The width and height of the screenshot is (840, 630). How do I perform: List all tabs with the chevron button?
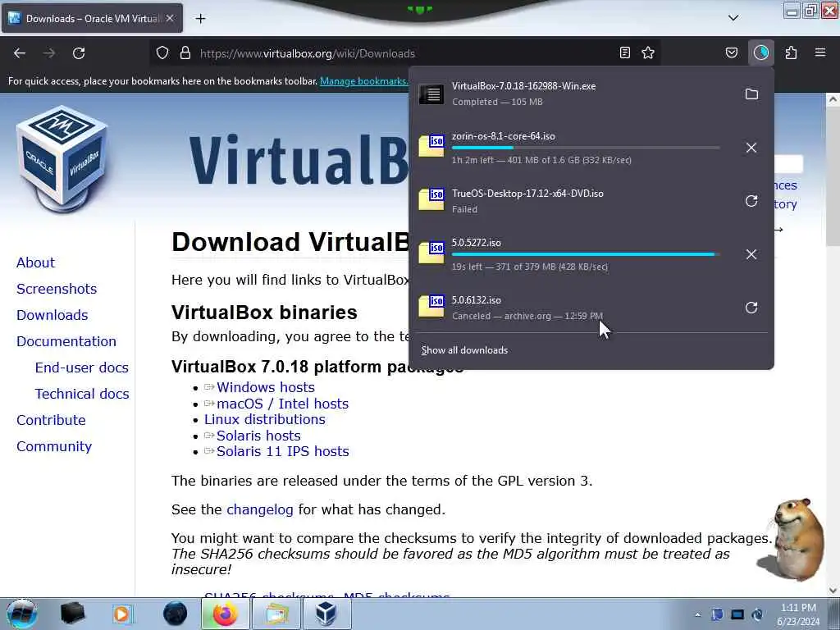(x=733, y=18)
